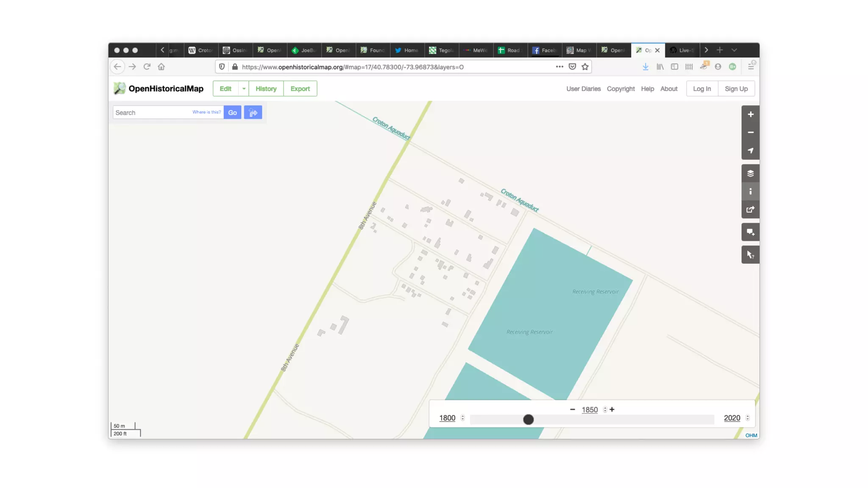Open the map layers panel icon

pyautogui.click(x=750, y=174)
